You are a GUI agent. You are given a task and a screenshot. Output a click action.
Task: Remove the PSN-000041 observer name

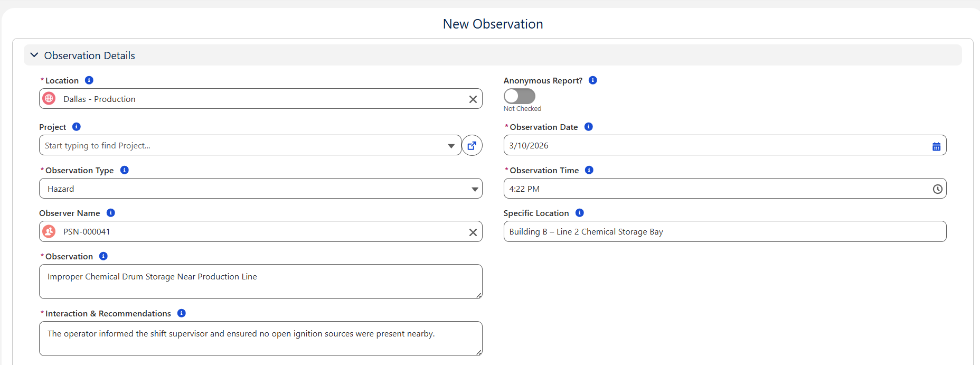(473, 232)
